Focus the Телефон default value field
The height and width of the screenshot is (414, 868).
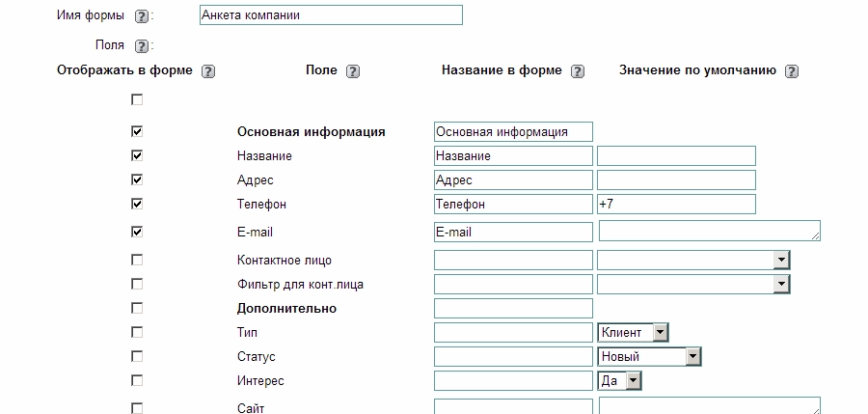[675, 204]
